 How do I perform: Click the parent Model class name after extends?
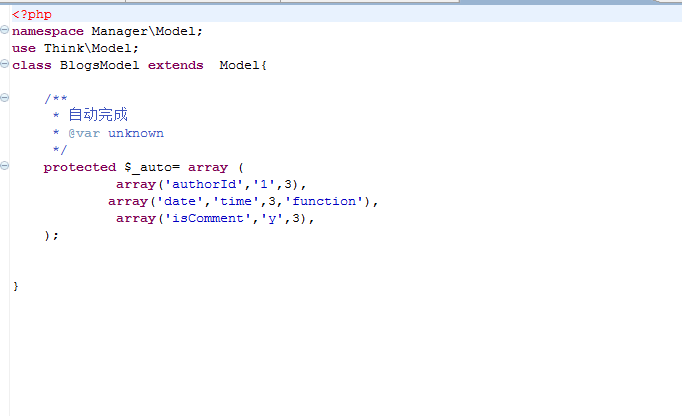(x=239, y=65)
